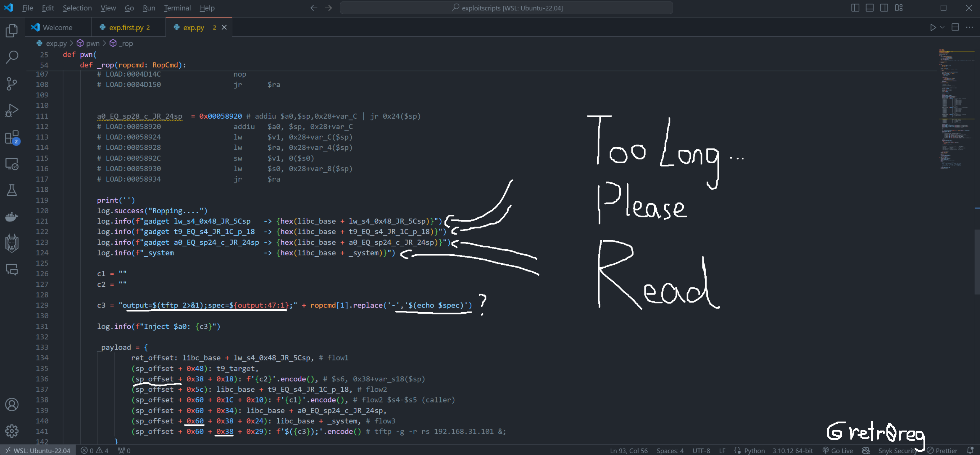The height and width of the screenshot is (455, 980).
Task: Toggle the Secondary Side Bar layout button
Action: [x=884, y=8]
